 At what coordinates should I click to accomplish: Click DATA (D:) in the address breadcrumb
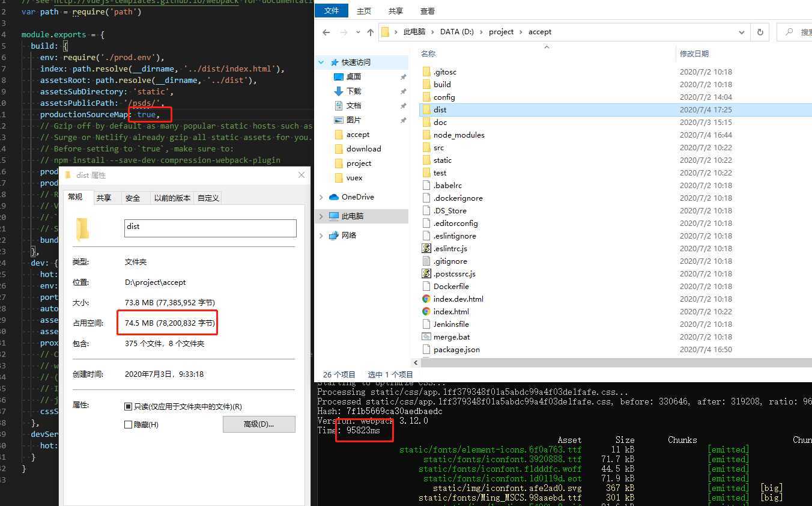coord(456,32)
